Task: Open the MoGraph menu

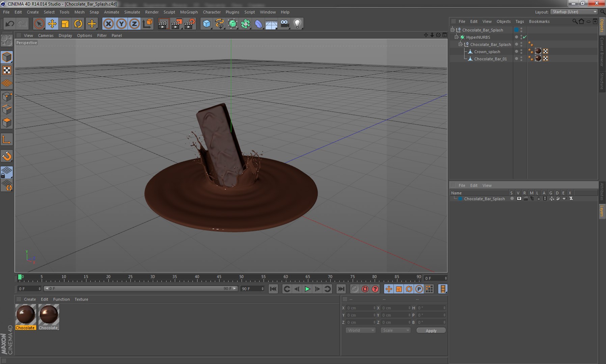Action: click(189, 12)
